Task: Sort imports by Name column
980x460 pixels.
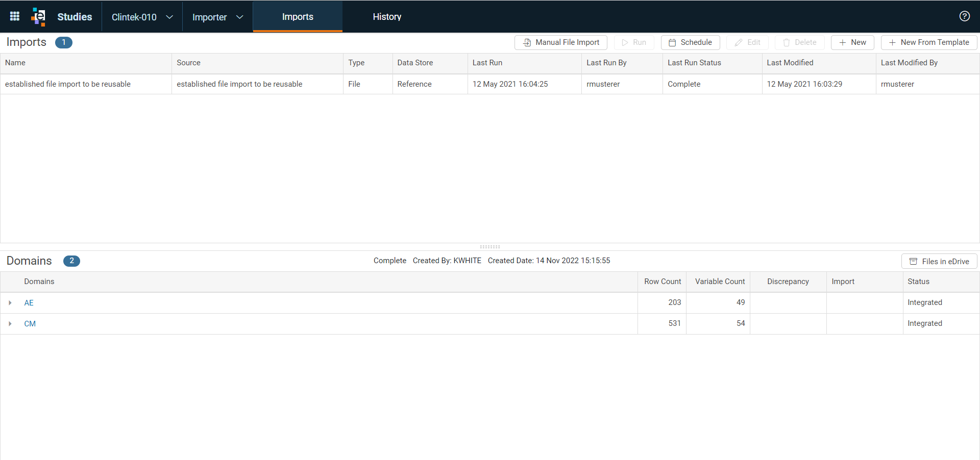Action: [x=86, y=63]
